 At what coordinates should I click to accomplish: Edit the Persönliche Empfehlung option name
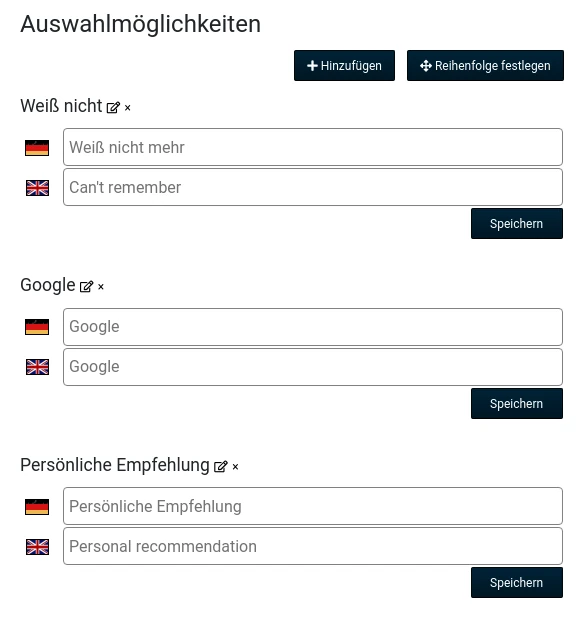pos(221,467)
